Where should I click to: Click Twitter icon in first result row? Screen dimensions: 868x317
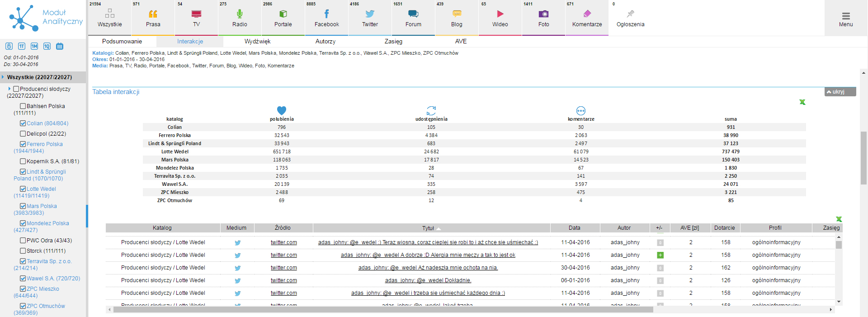click(237, 243)
